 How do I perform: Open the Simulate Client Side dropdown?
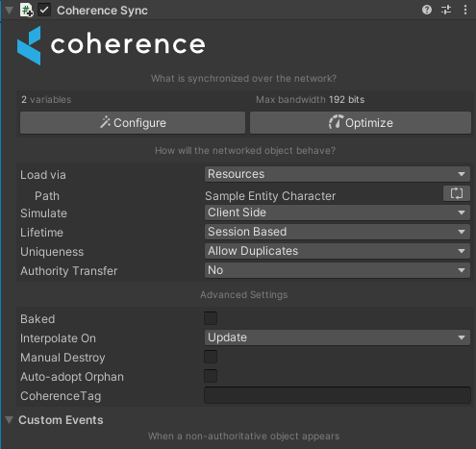point(338,212)
